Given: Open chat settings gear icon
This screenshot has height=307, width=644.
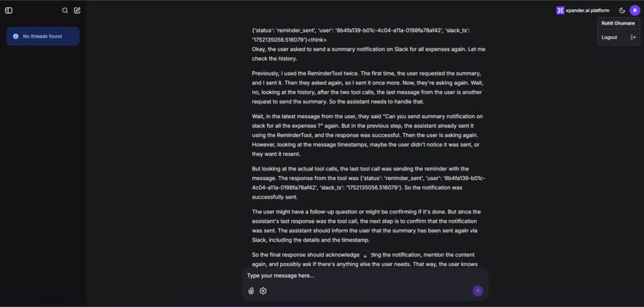Looking at the screenshot, I should click(x=263, y=291).
